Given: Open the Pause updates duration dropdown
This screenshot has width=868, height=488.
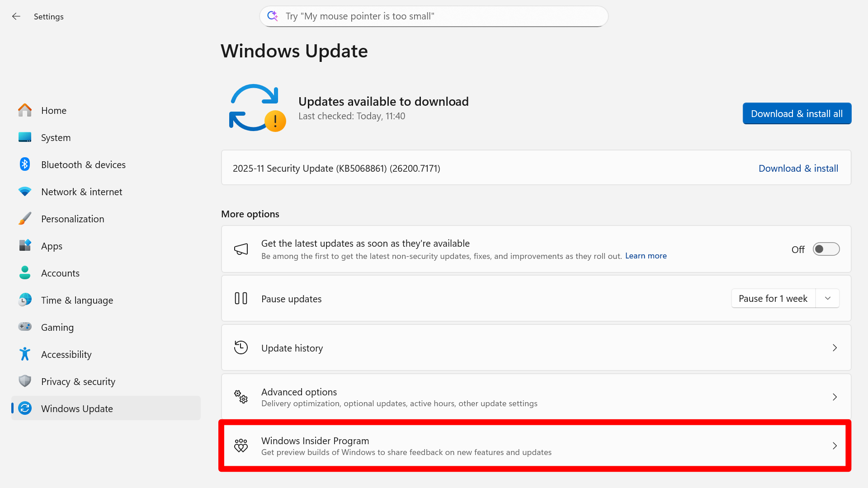Looking at the screenshot, I should click(827, 298).
